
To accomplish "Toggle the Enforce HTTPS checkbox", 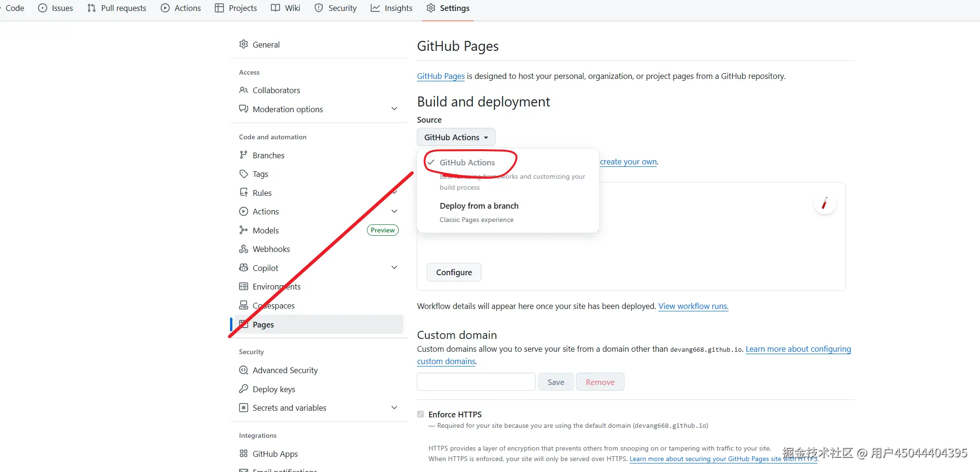I will (x=421, y=414).
